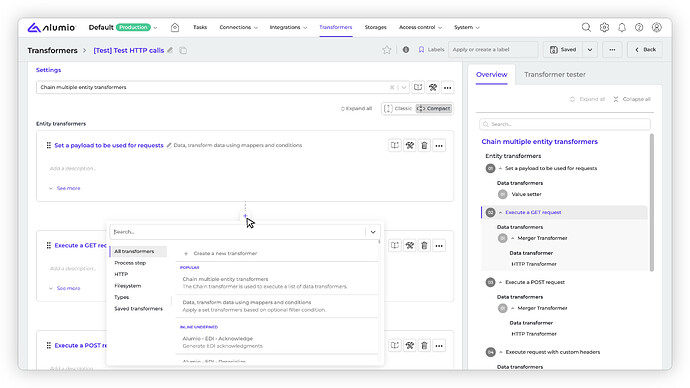Click the Alumio logo

pyautogui.click(x=51, y=28)
